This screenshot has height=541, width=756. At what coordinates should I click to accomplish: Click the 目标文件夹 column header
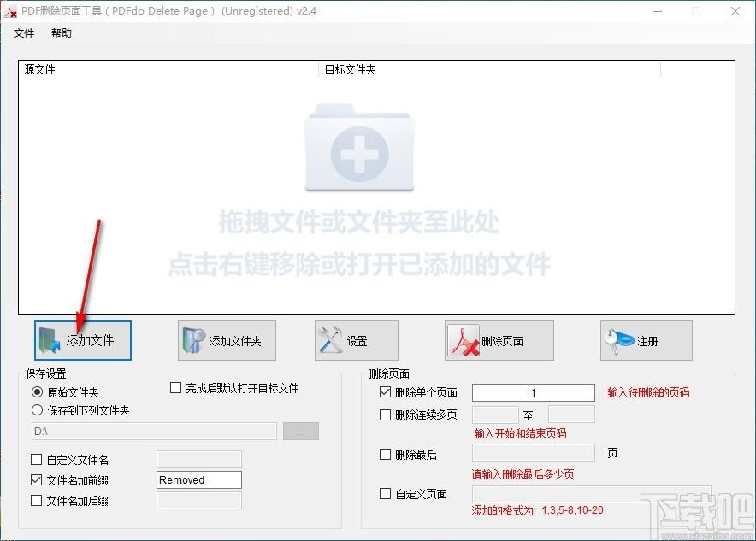[489, 69]
